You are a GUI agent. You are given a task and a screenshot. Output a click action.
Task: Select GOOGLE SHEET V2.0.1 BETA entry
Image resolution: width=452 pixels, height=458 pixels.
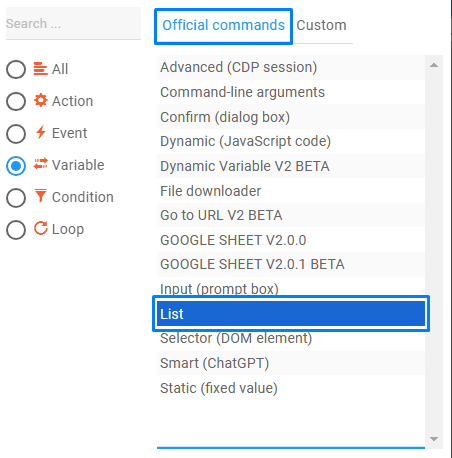coord(291,264)
